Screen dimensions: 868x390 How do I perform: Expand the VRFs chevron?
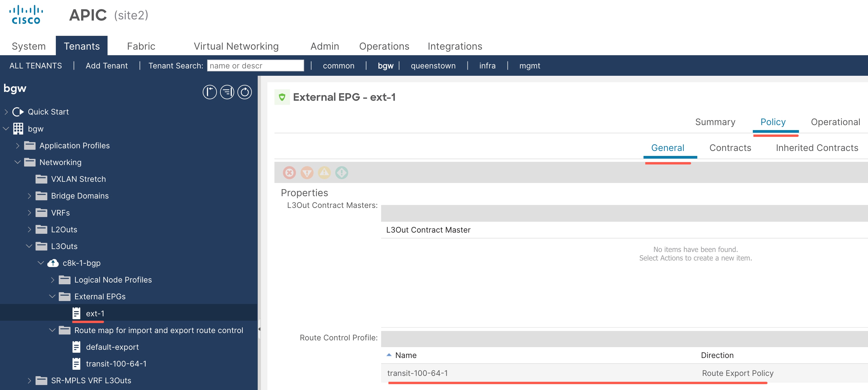tap(29, 213)
